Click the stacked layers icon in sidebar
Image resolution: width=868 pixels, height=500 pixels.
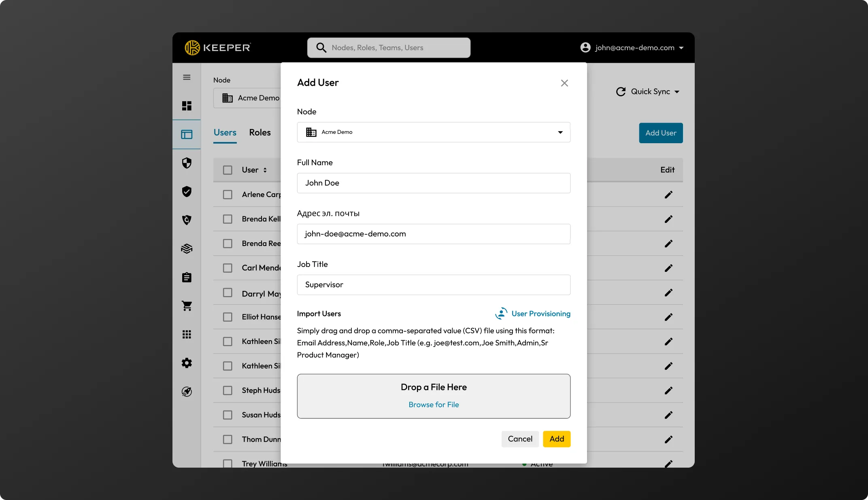[x=187, y=248]
